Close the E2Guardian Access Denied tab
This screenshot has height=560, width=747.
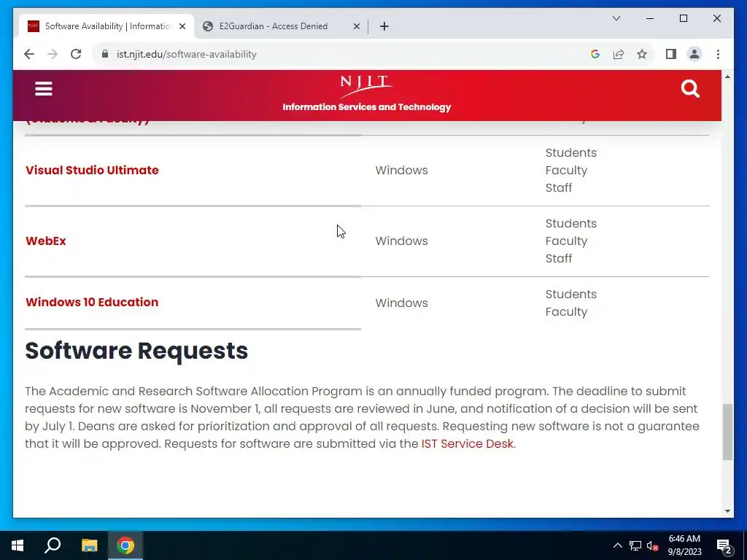click(x=356, y=26)
